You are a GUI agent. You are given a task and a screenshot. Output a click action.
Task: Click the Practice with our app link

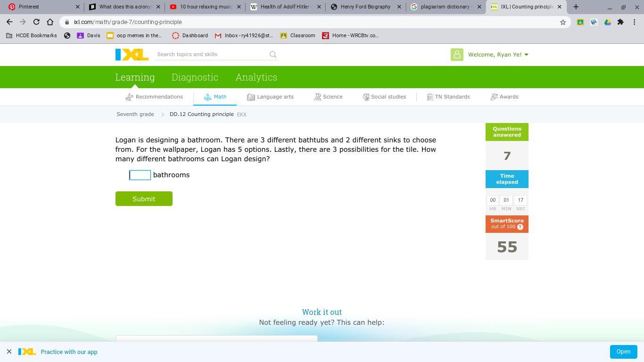[x=69, y=352]
